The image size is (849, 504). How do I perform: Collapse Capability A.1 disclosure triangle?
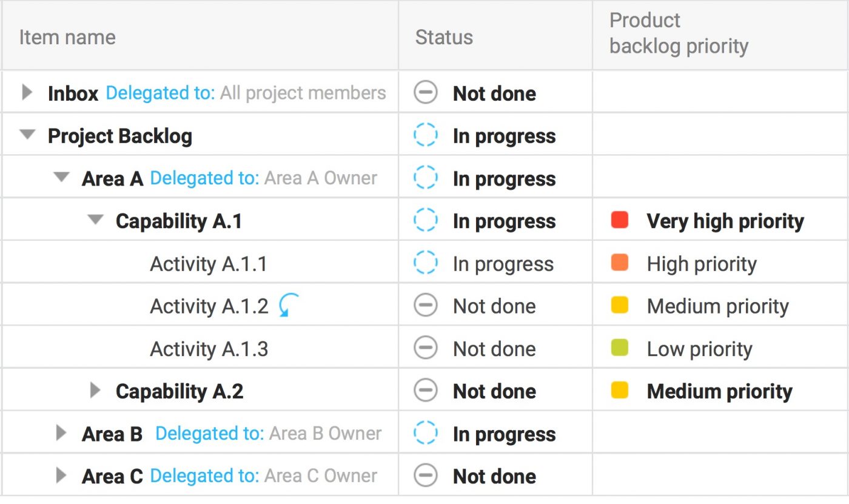click(95, 220)
